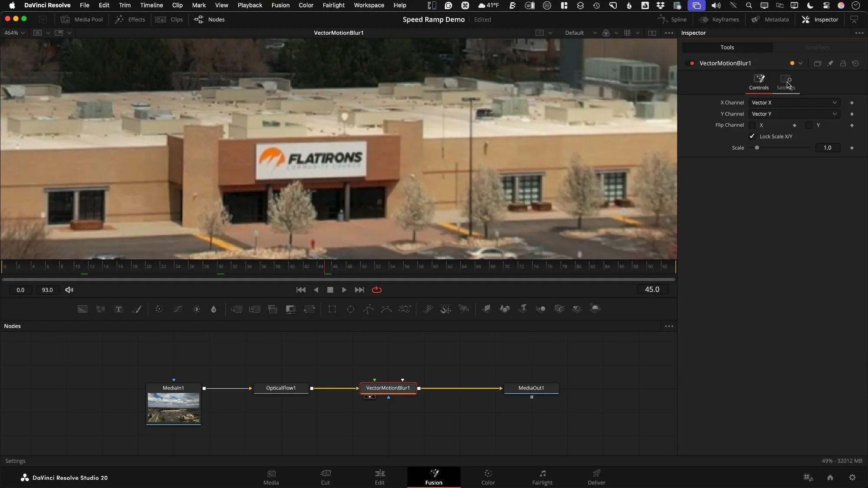Screen dimensions: 868x488
Task: Switch to the Color page tab
Action: [488, 477]
